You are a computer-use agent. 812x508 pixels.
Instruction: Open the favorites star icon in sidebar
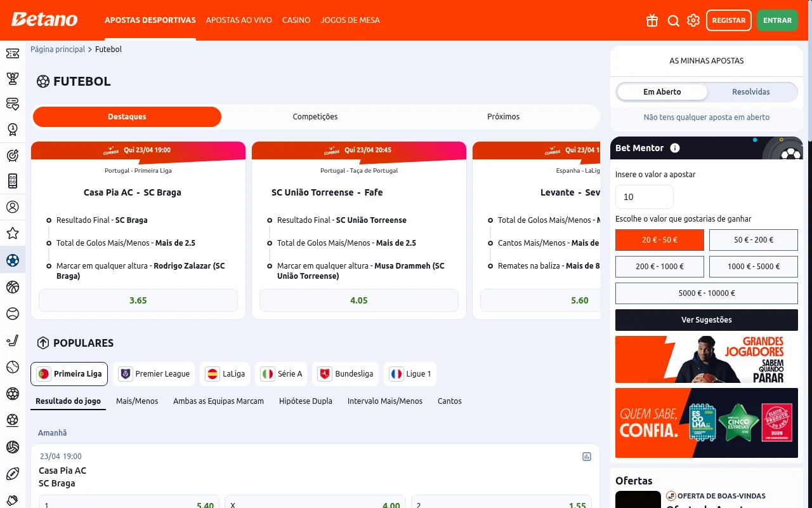[x=13, y=234]
